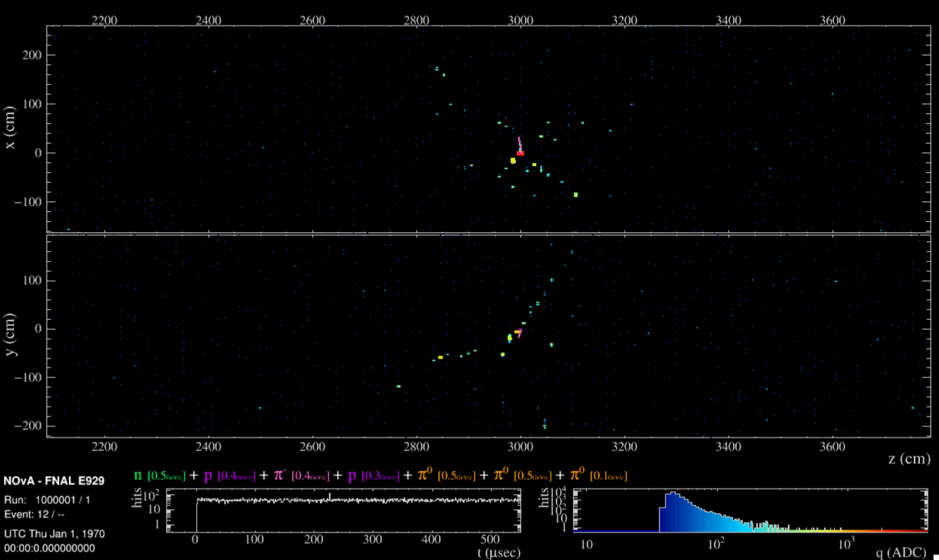Click the 't (μsec)' axis label

(499, 553)
